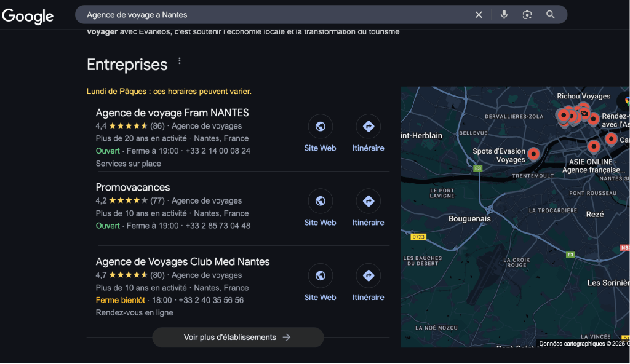Click the Promovacances '(77)' review count
The width and height of the screenshot is (630, 364).
point(157,201)
